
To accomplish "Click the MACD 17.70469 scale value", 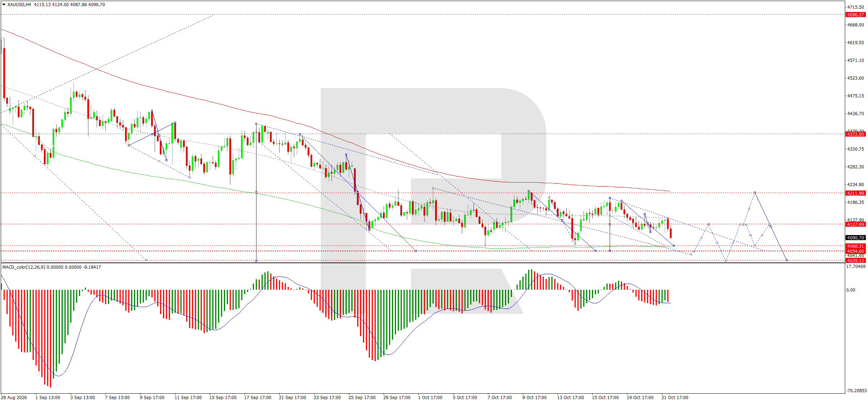I will pyautogui.click(x=856, y=267).
